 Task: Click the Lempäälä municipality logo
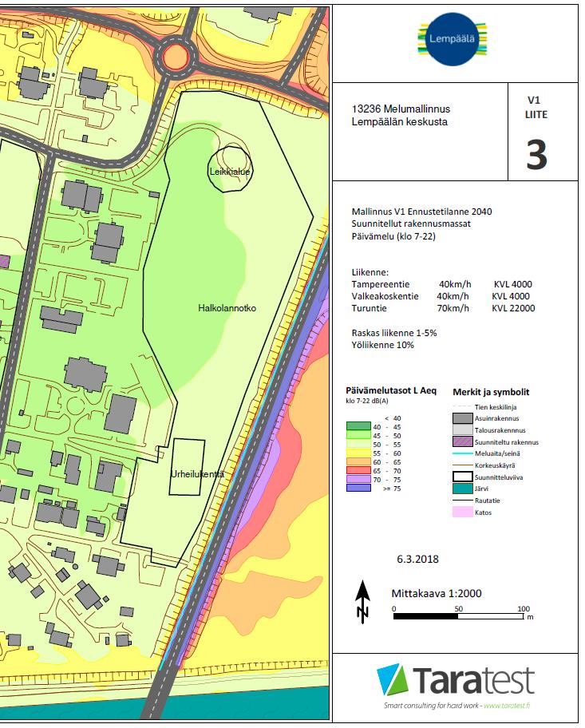(x=453, y=39)
